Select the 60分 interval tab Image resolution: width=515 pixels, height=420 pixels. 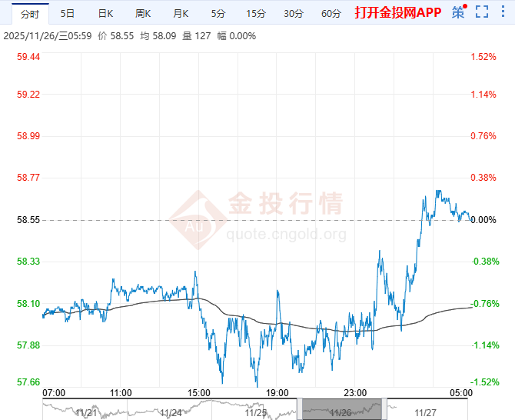331,14
